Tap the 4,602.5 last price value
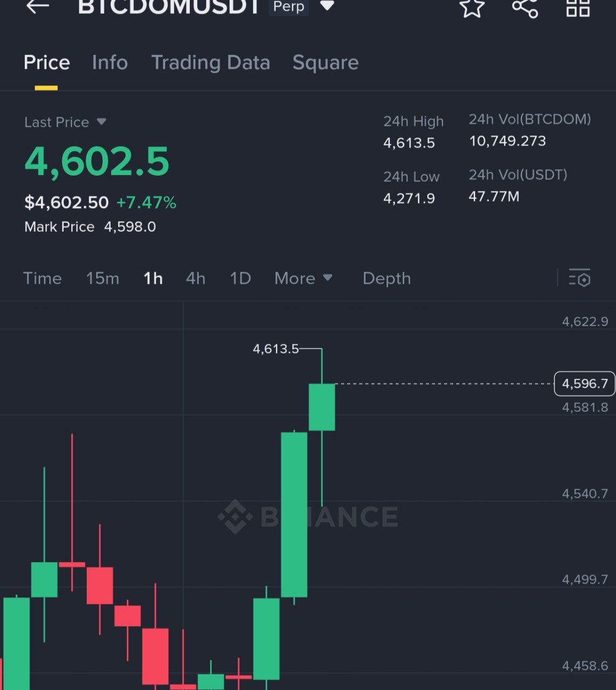Viewport: 616px width, 690px height. pos(97,161)
